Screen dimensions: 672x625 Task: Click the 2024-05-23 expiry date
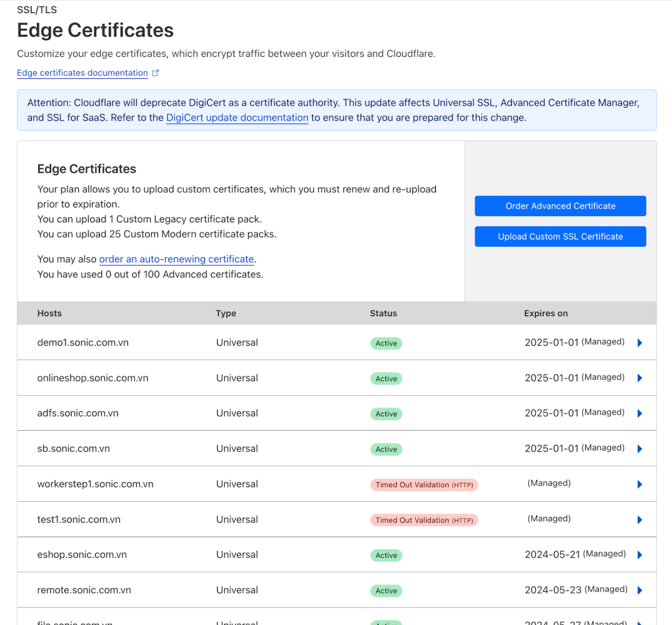point(553,590)
